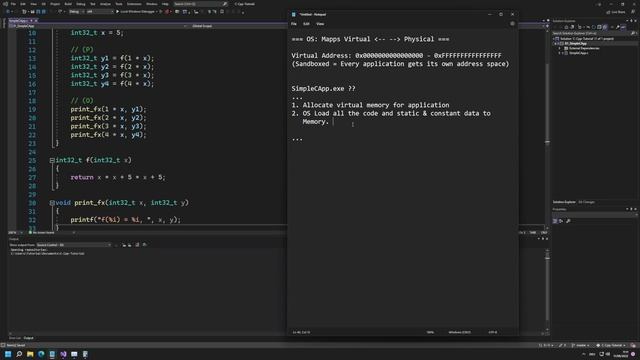The height and width of the screenshot is (360, 640).
Task: Open the Show output from dropdown
Action: (73, 245)
